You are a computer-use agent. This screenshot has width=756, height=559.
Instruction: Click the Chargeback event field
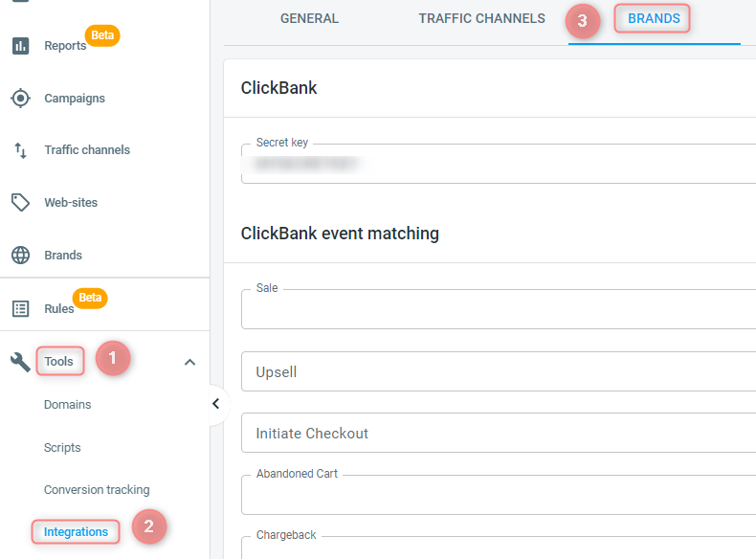(499, 547)
